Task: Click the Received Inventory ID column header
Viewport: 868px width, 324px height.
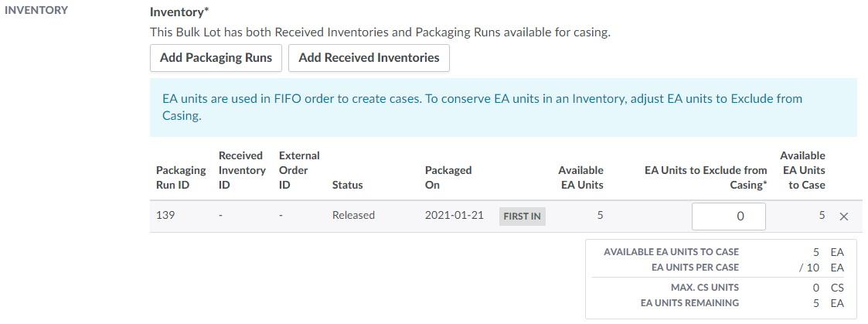Action: pyautogui.click(x=242, y=170)
